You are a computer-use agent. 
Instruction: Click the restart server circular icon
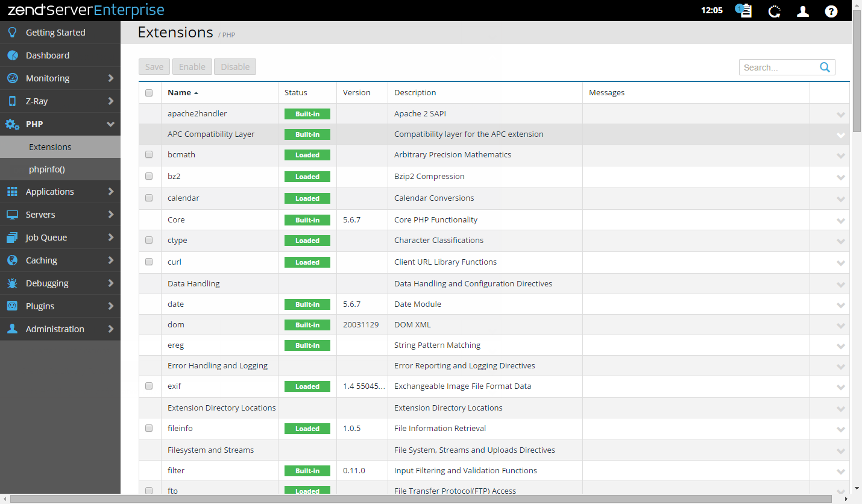point(775,11)
